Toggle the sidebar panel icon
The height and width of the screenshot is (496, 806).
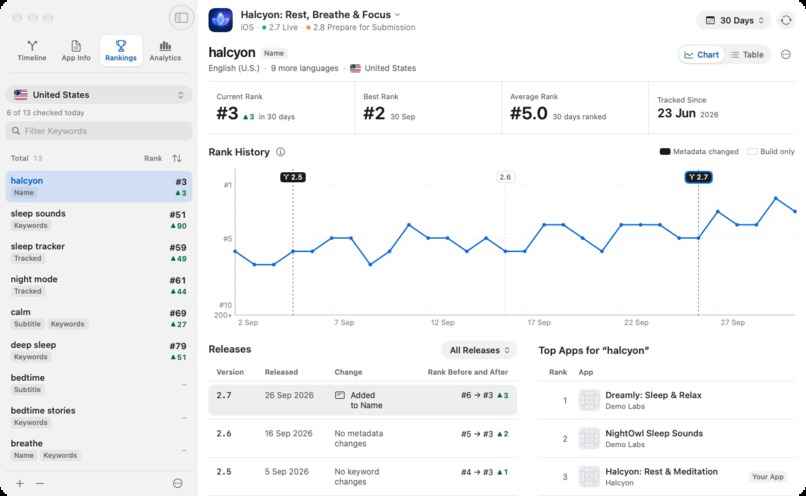click(181, 17)
